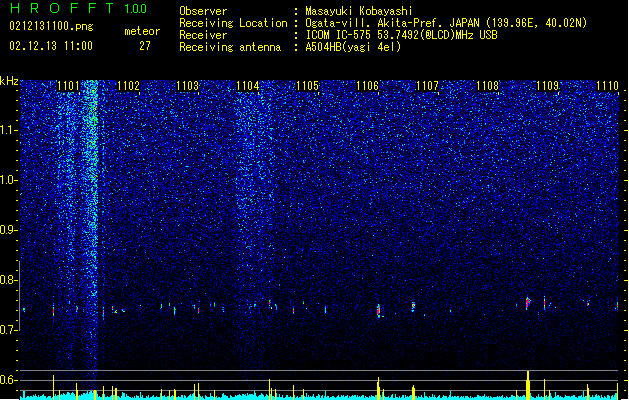
Task: Click time marker 1104
Action: point(248,86)
